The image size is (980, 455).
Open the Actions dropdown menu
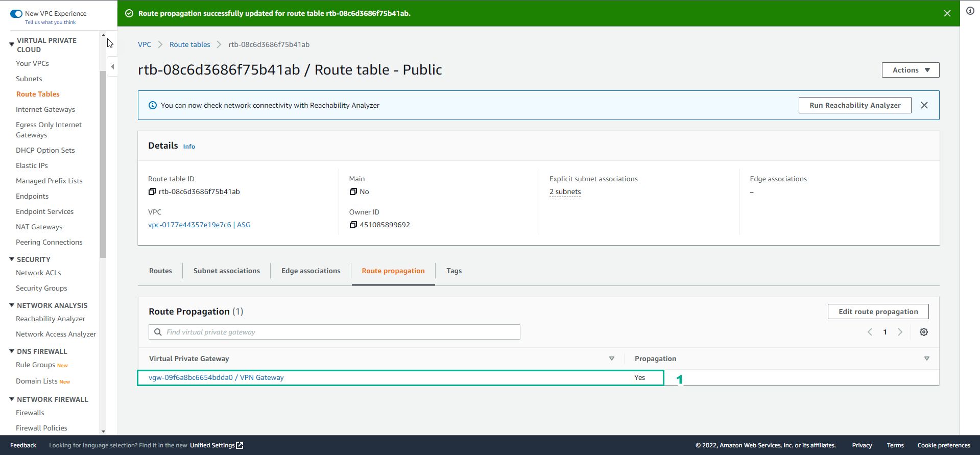(911, 70)
